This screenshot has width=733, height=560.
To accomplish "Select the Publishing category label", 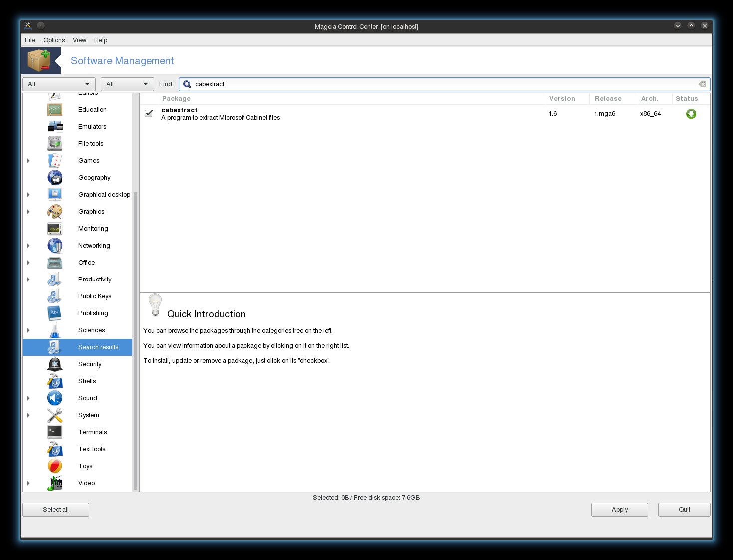I will pos(93,313).
